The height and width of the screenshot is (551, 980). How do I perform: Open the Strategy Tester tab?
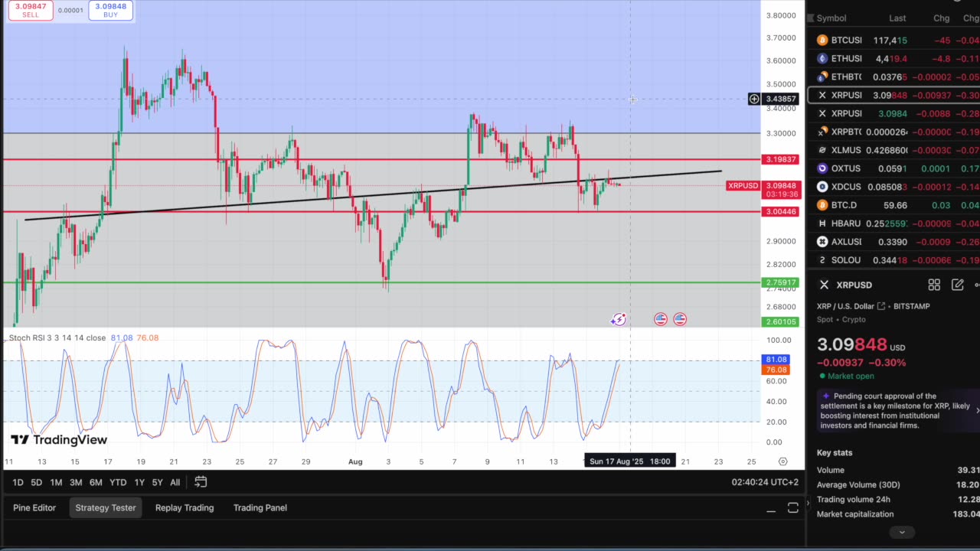click(x=106, y=507)
